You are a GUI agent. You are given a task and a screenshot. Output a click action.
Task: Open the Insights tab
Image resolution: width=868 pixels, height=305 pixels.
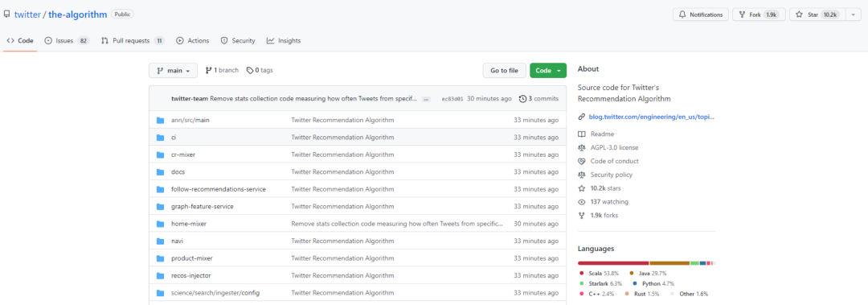pyautogui.click(x=284, y=40)
